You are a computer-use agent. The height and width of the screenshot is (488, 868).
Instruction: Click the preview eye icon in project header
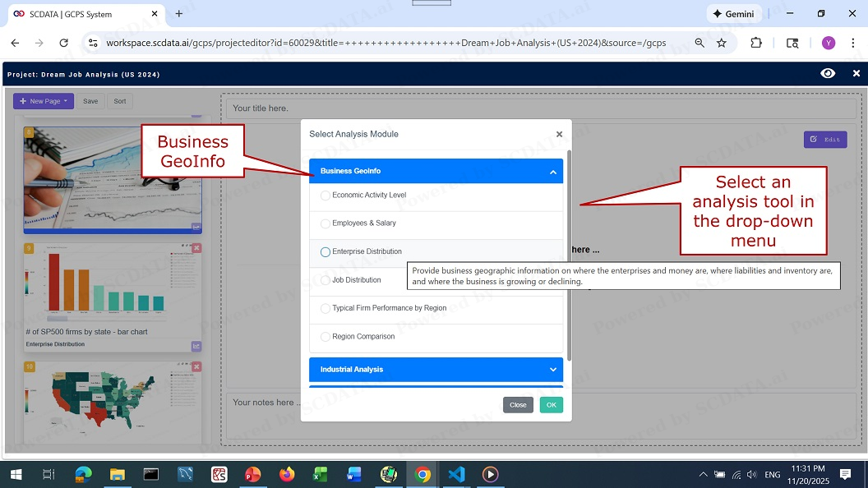[828, 74]
